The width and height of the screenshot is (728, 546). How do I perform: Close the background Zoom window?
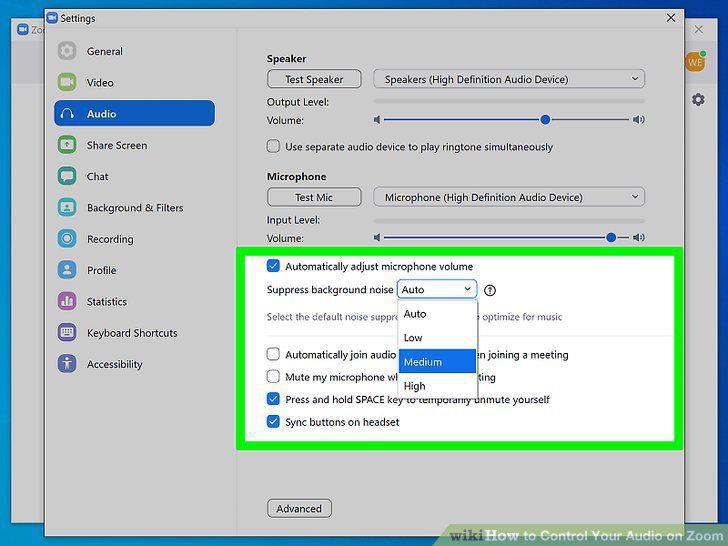(x=699, y=29)
